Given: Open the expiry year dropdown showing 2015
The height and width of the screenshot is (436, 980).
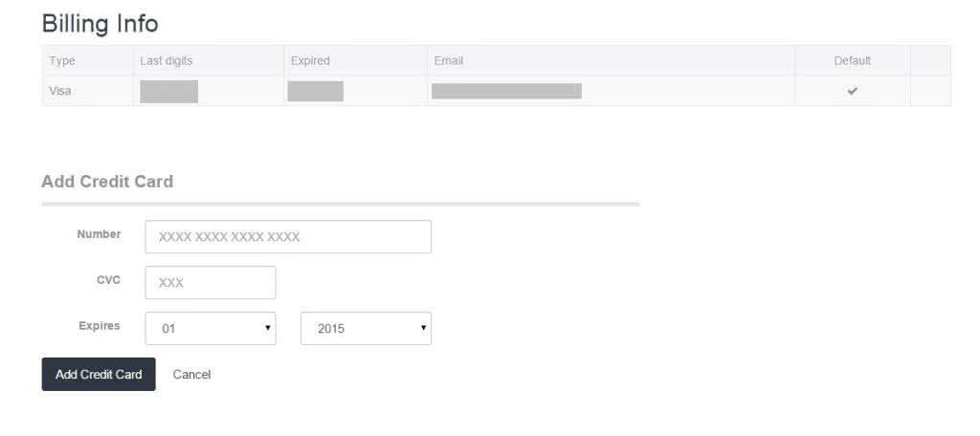Looking at the screenshot, I should click(366, 328).
